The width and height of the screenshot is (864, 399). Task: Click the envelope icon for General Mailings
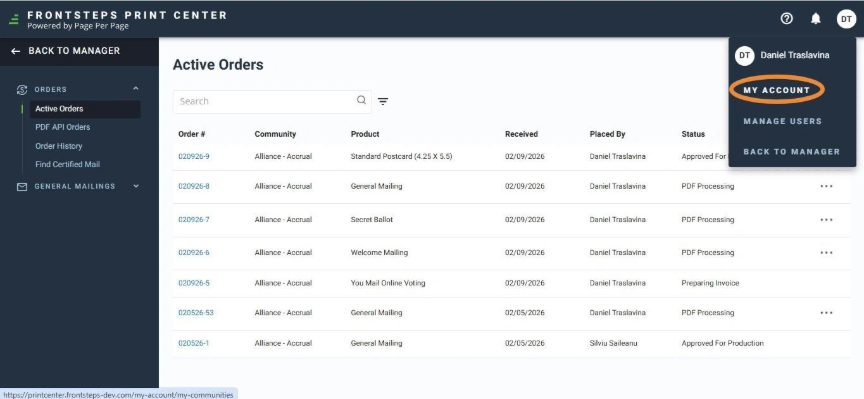pos(22,187)
